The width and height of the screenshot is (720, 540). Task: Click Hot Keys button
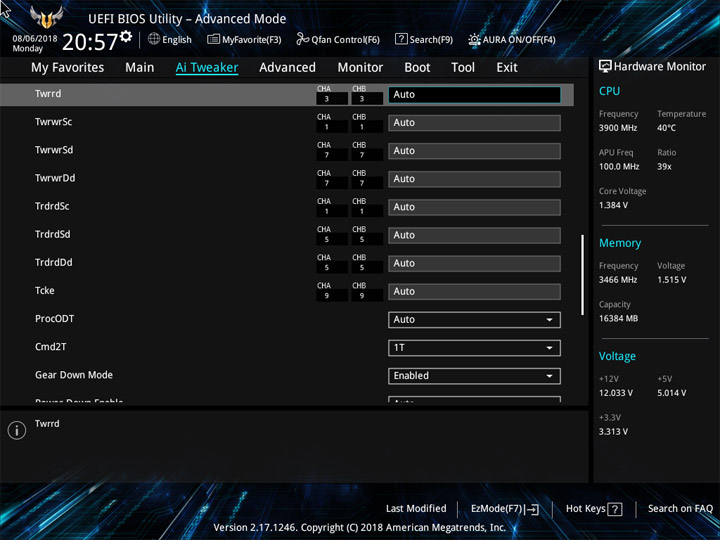tap(594, 509)
